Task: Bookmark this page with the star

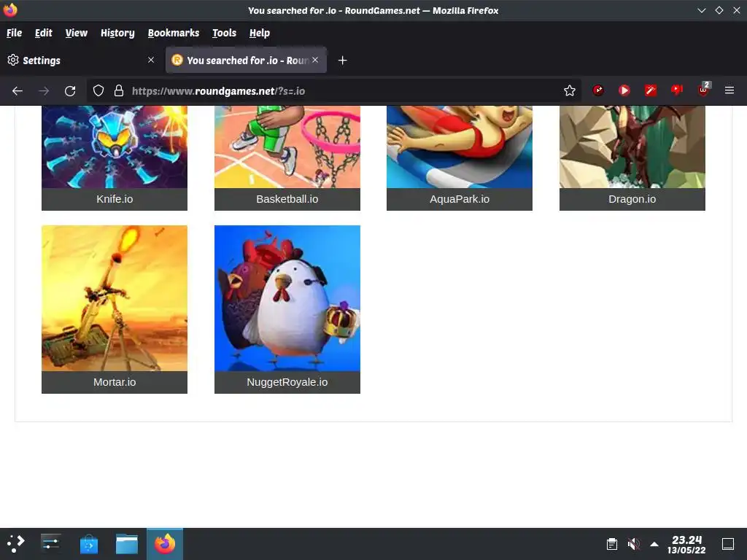Action: 569,90
